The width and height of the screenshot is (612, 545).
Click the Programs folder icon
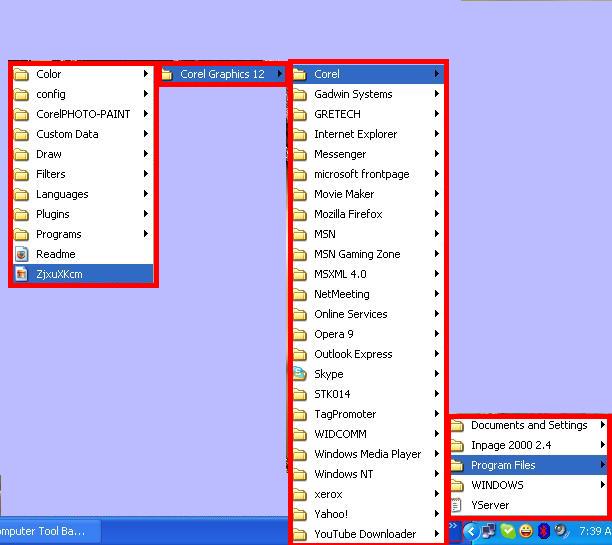click(21, 234)
